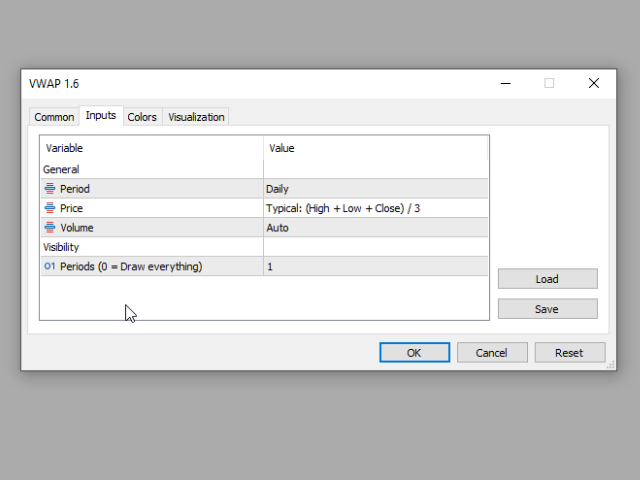Select the Periods (0 = Draw everything) label
This screenshot has height=480, width=640.
[131, 267]
